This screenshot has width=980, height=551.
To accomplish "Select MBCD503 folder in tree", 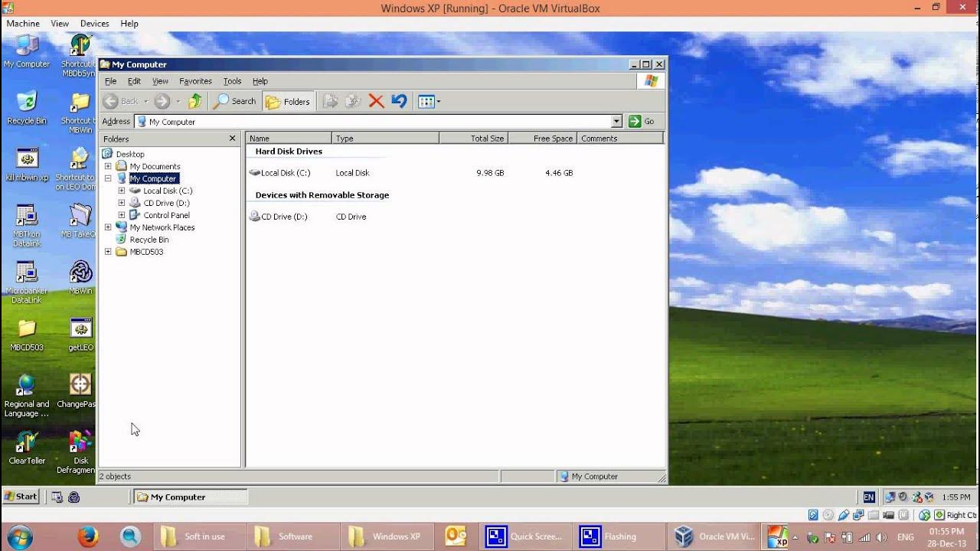I will 146,252.
